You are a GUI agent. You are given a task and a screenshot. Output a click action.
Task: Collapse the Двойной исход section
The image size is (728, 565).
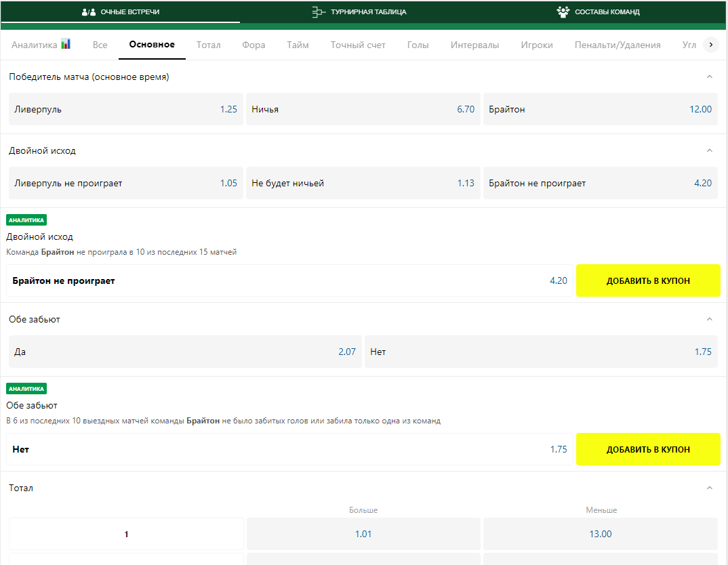tap(710, 150)
